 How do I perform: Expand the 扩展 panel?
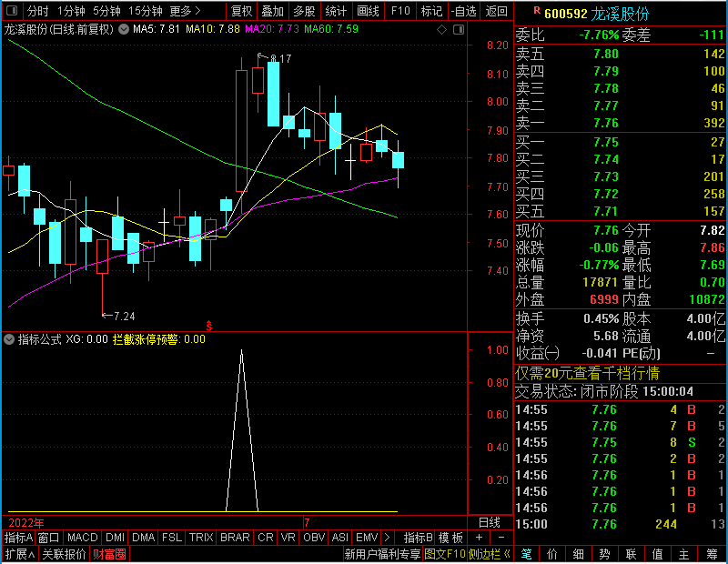pos(20,554)
